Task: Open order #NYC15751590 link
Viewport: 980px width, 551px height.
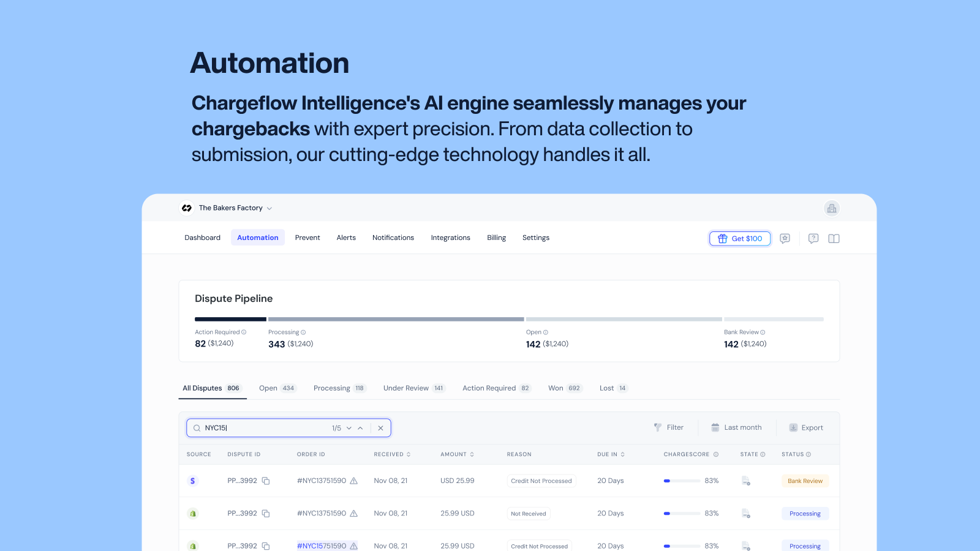Action: point(323,545)
